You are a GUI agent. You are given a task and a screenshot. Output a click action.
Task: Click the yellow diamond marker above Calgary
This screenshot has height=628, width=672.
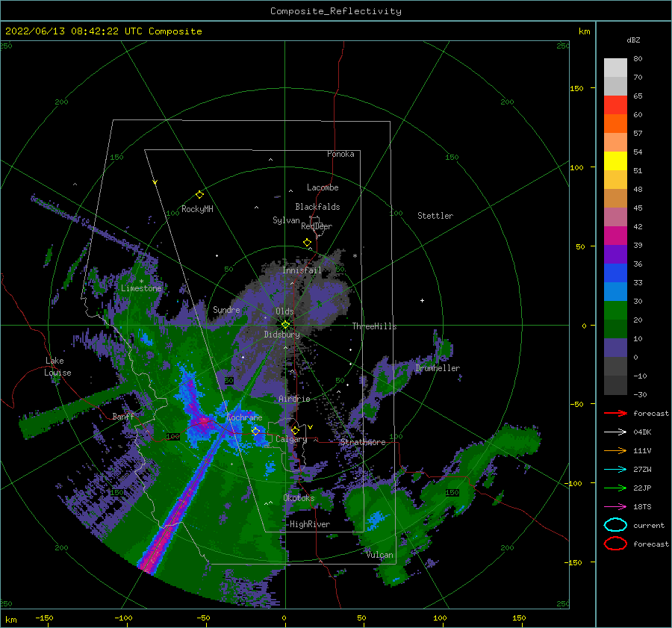[x=295, y=430]
